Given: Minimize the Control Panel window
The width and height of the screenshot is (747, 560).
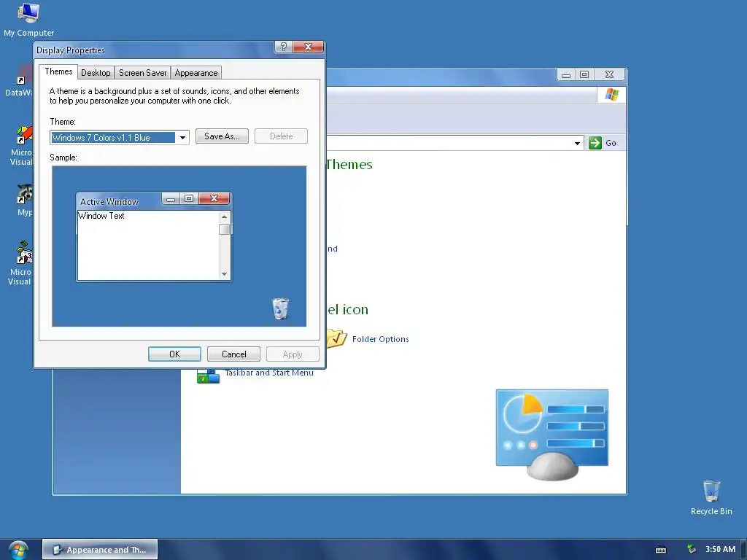Looking at the screenshot, I should (566, 75).
